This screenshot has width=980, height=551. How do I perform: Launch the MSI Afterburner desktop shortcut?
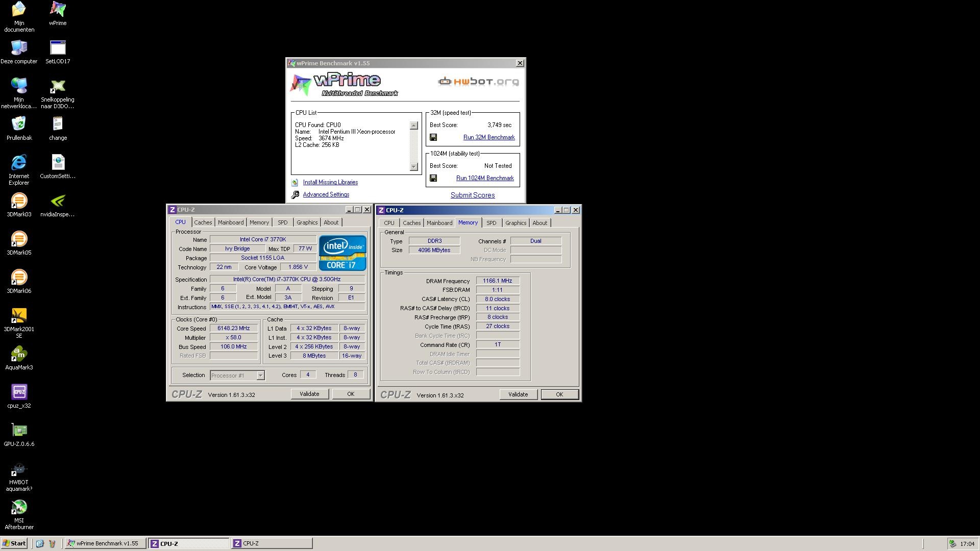(19, 507)
